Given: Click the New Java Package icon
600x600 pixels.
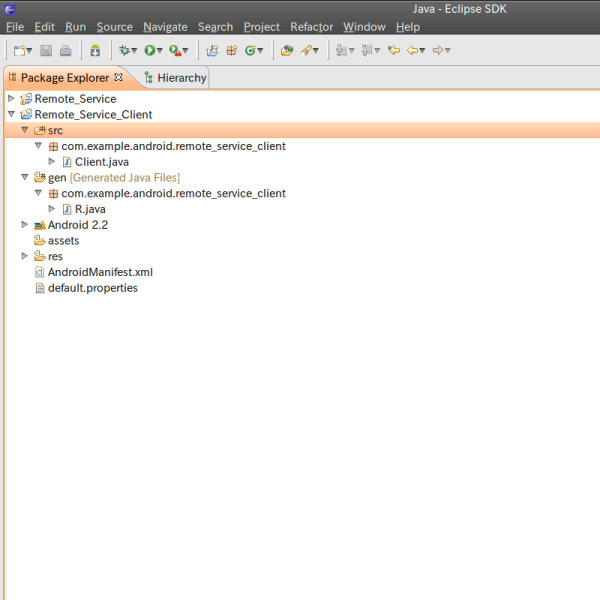Looking at the screenshot, I should (232, 50).
